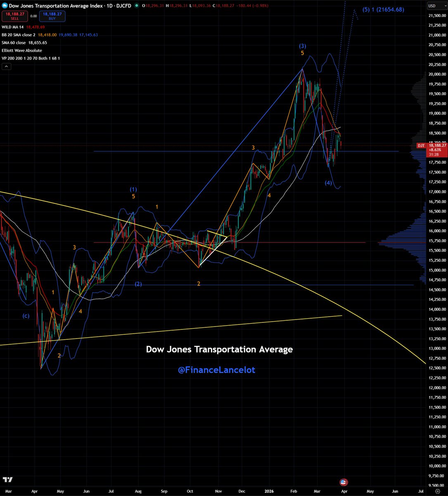
Task: Click the DJT price tag on the axis
Action: click(422, 145)
